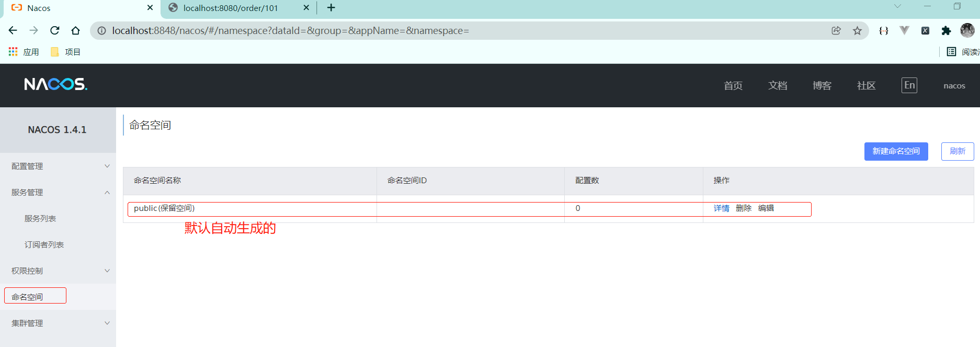This screenshot has height=347, width=980.
Task: Expand the 配置管理 sidebar menu
Action: pyautogui.click(x=58, y=166)
